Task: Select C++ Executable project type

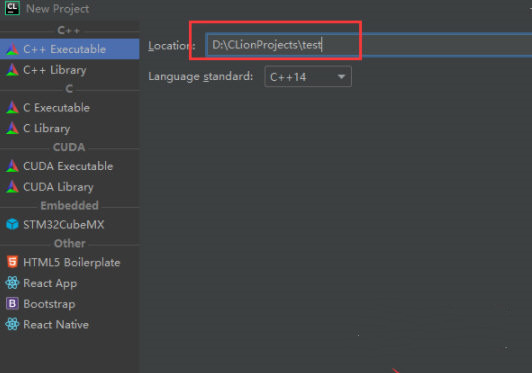Action: pos(70,49)
